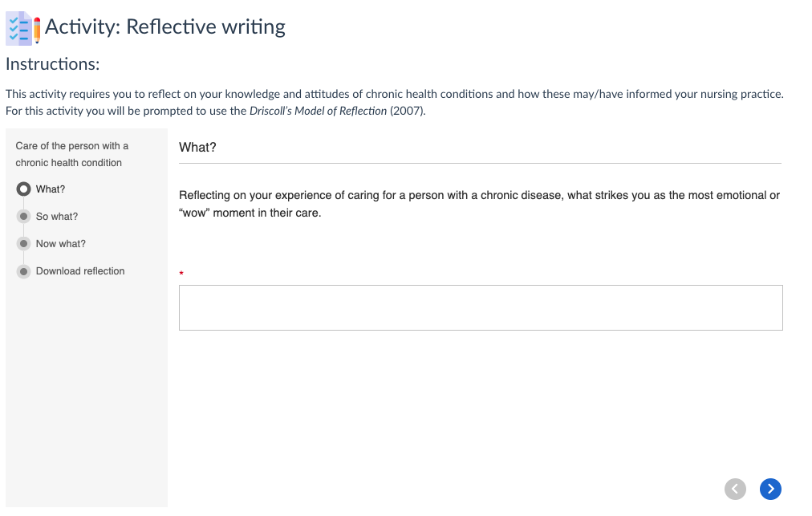Viewport: 812px width, 516px height.
Task: Select the 'Now what?' step circle
Action: pos(23,243)
